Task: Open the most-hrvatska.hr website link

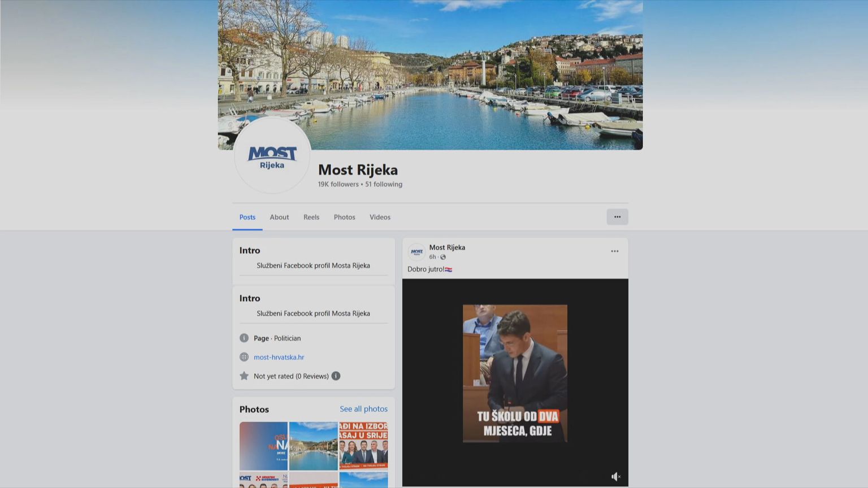Action: coord(279,357)
